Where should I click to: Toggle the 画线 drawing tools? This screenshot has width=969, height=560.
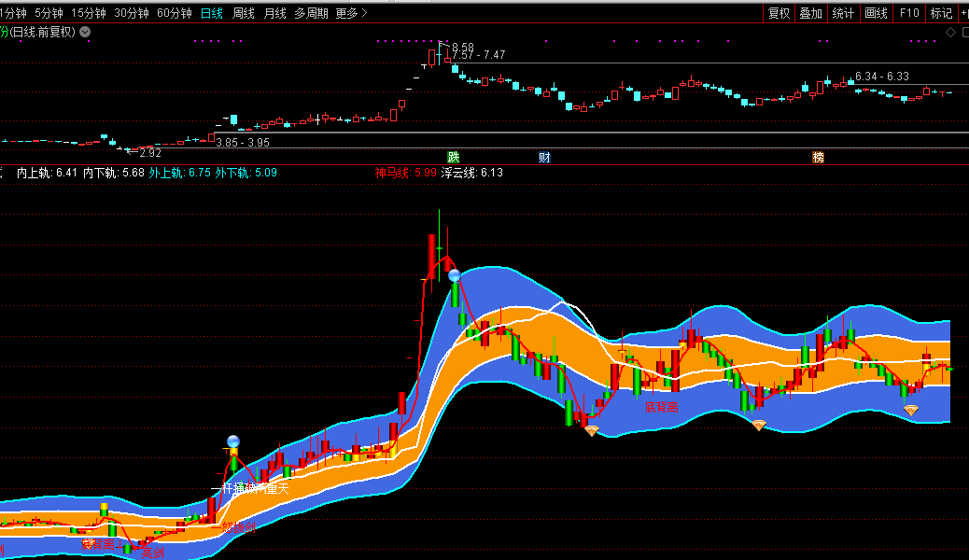coord(876,13)
